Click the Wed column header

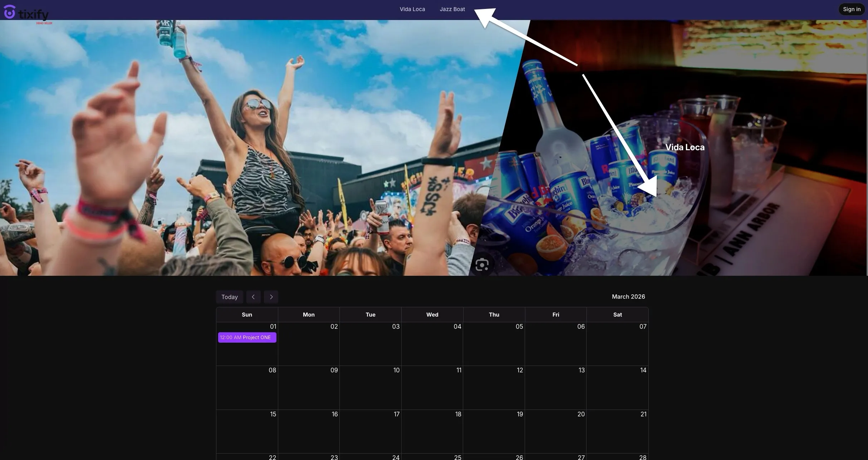click(x=432, y=315)
